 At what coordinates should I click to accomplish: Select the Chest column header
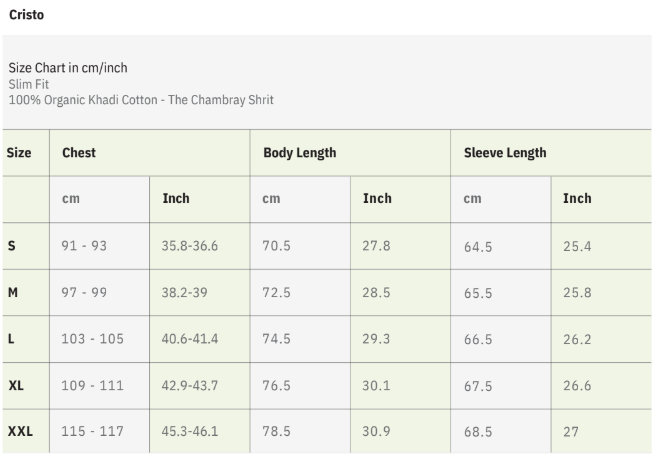[x=79, y=153]
